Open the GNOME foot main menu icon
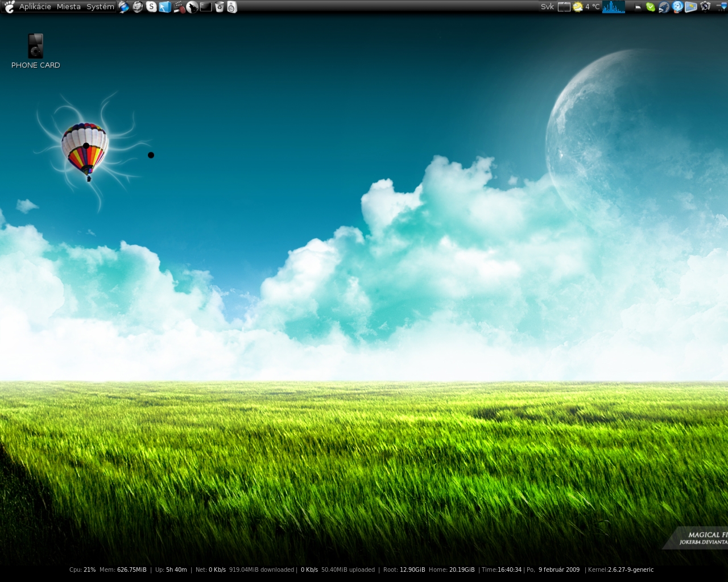Viewport: 728px width, 582px height. [9, 7]
